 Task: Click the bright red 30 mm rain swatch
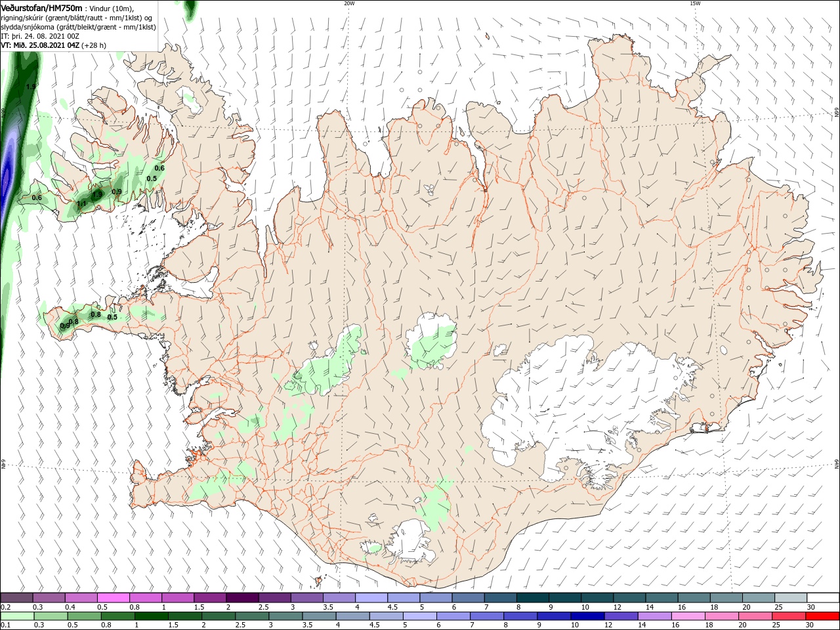click(x=823, y=616)
